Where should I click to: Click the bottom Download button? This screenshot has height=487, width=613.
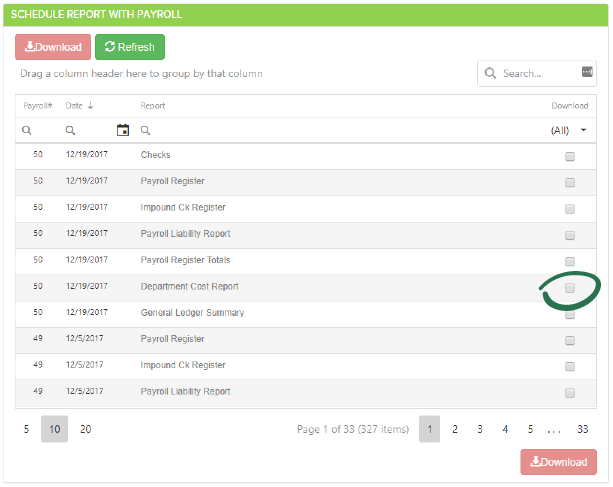[558, 462]
